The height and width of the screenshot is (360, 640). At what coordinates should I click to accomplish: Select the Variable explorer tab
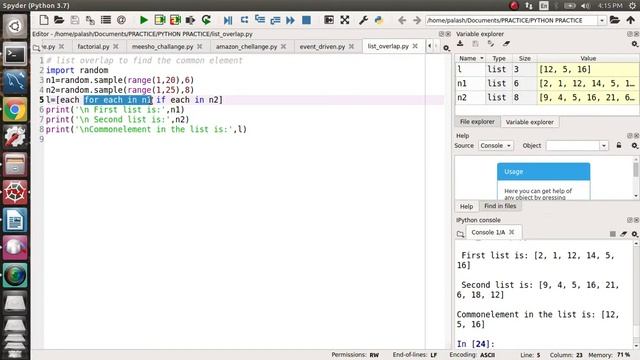click(530, 122)
